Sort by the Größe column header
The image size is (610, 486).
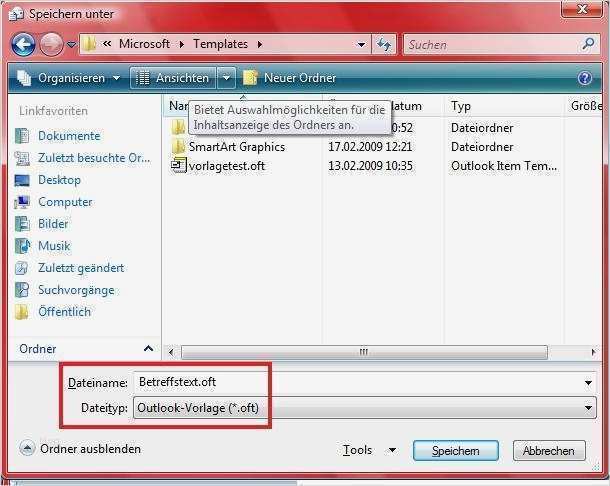click(585, 106)
